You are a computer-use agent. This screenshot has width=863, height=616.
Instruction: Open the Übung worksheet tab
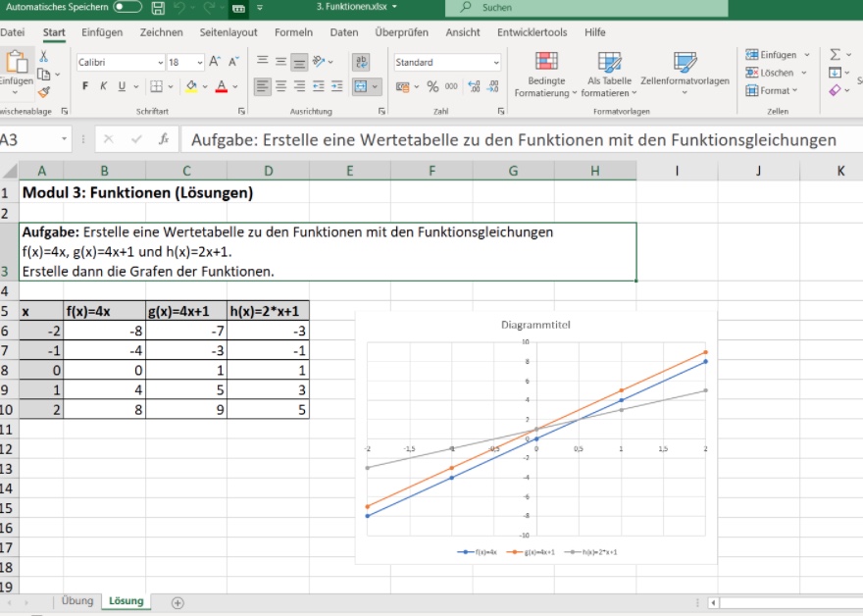(76, 600)
